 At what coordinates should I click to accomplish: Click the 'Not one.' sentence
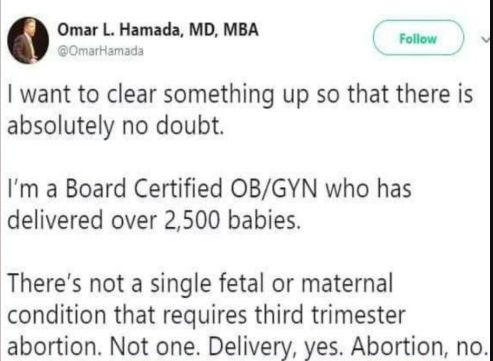(x=153, y=347)
